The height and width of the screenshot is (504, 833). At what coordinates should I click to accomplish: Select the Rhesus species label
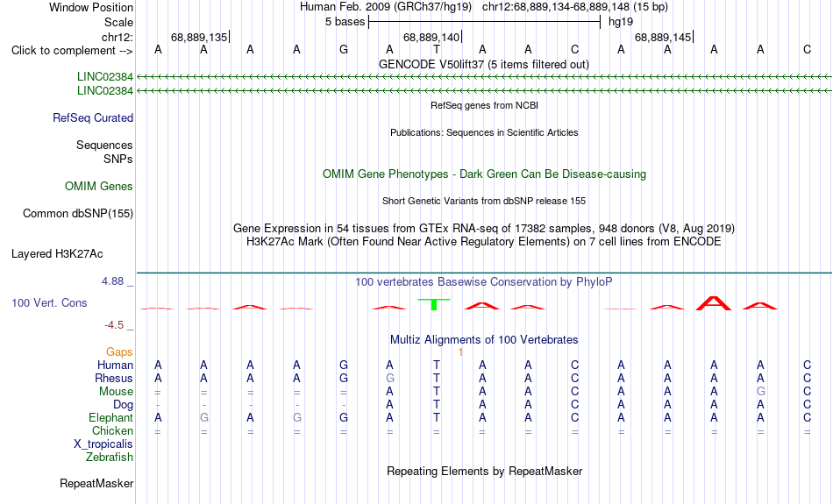(114, 379)
